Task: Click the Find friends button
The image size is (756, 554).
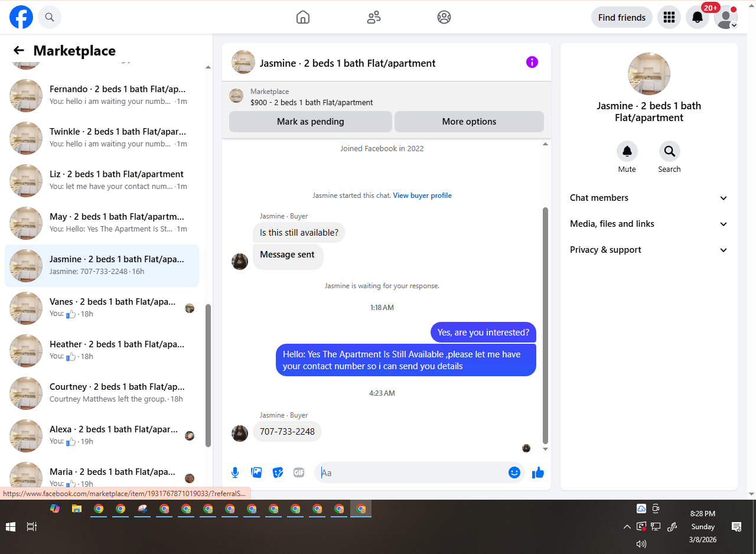Action: [622, 17]
